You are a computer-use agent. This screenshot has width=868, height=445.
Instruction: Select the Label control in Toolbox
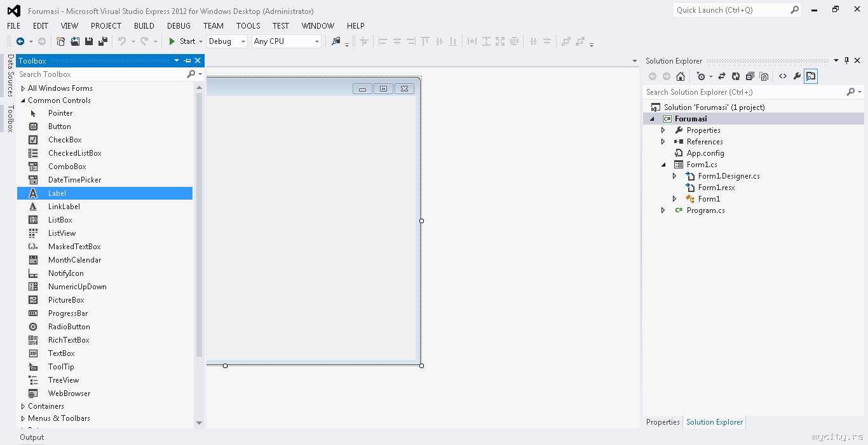point(105,193)
